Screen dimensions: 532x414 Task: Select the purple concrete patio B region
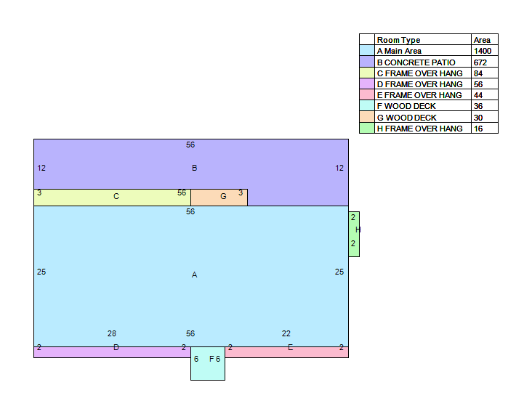191,164
